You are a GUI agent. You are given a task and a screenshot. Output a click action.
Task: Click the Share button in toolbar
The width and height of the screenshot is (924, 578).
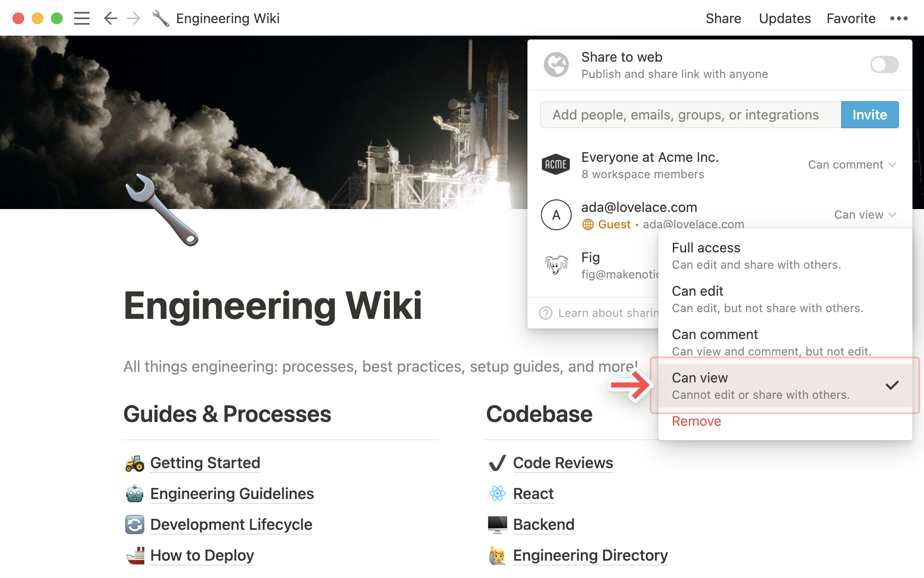coord(723,19)
